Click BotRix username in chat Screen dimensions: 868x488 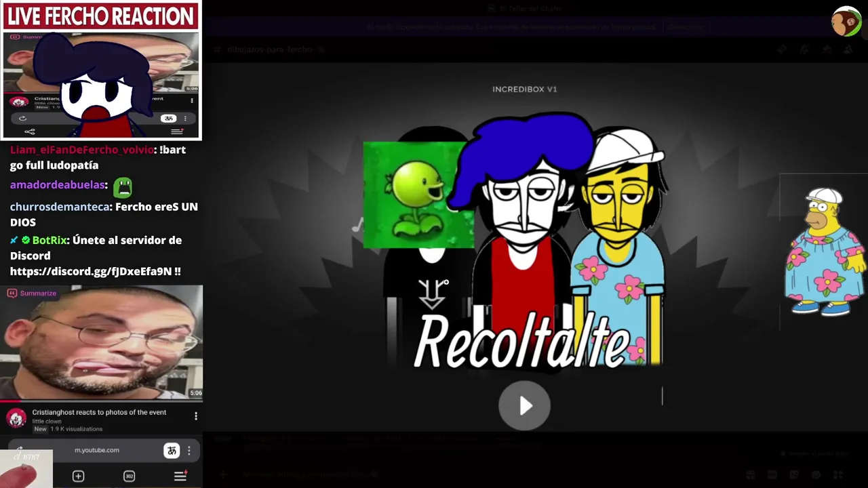pos(50,240)
